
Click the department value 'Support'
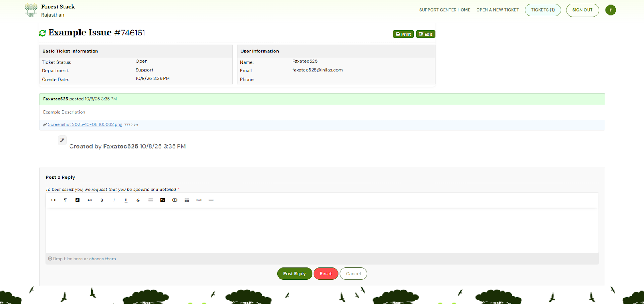(144, 70)
